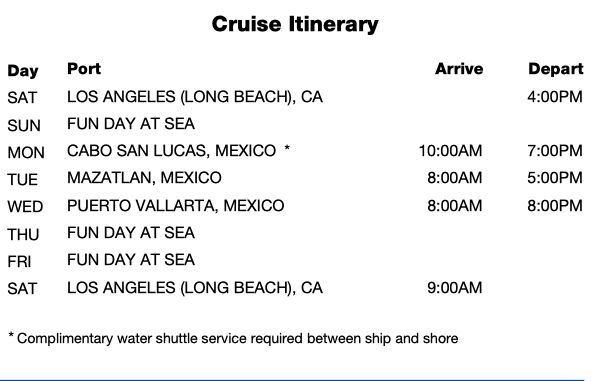Click the Cruise Itinerary heading
594x381 pixels.
[295, 25]
